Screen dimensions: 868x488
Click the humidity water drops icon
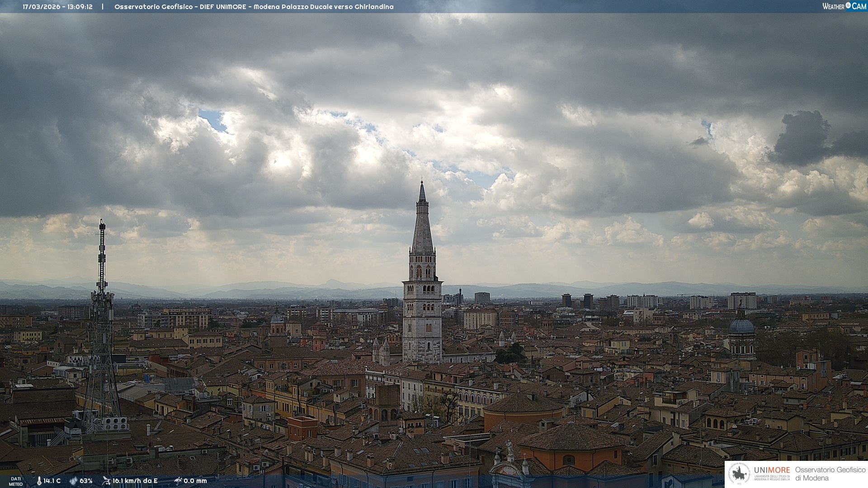[73, 481]
